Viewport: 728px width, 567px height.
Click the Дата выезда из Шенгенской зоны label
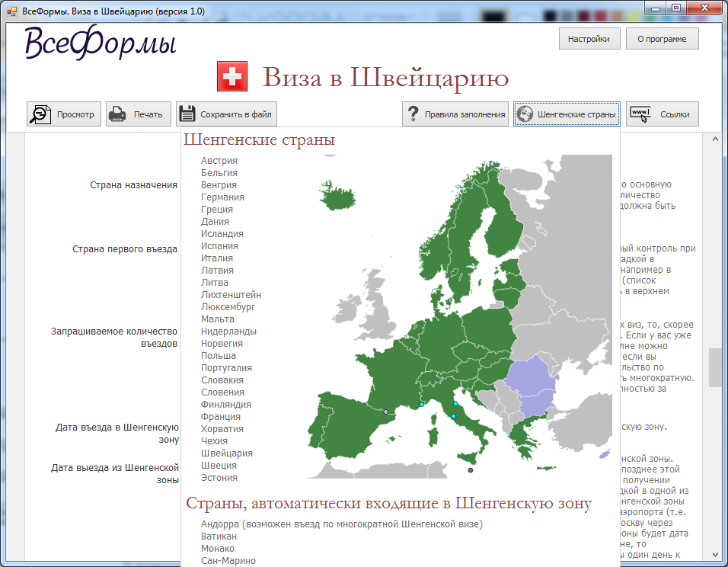click(x=115, y=473)
